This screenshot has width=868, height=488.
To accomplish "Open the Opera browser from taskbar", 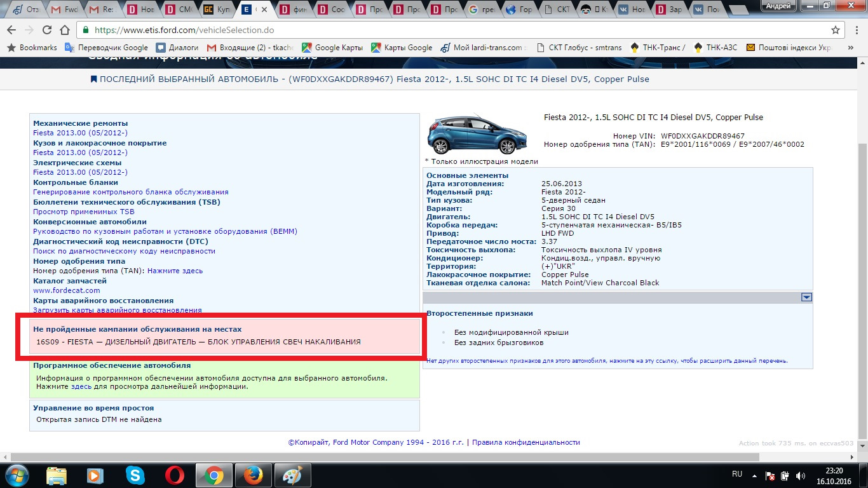I will pyautogui.click(x=174, y=475).
